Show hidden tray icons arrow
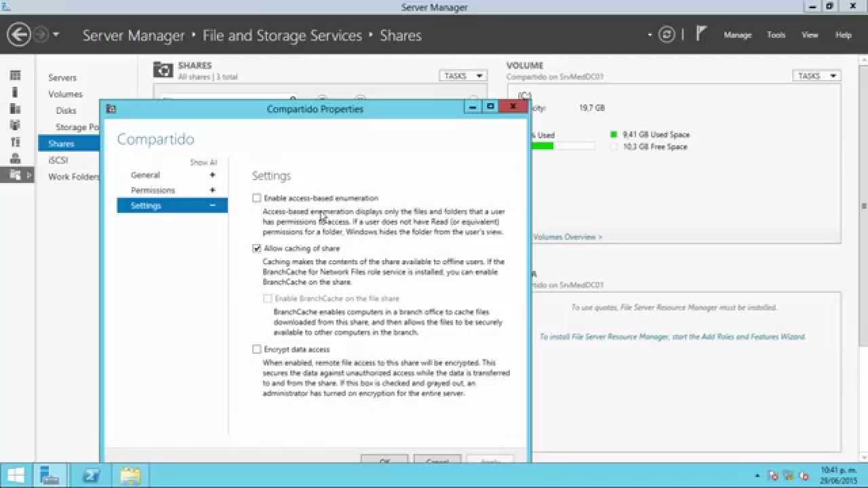Viewport: 868px width, 488px height. click(x=757, y=476)
